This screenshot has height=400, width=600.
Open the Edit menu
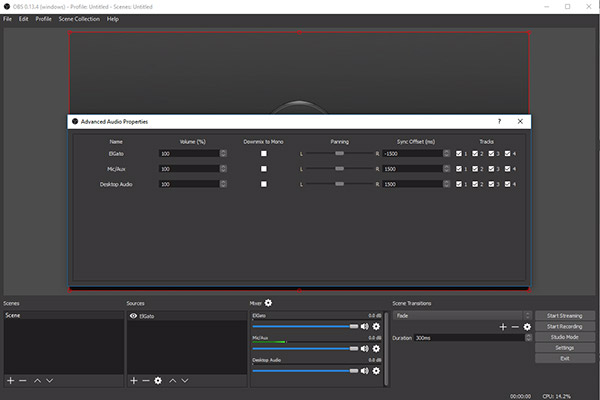point(23,19)
